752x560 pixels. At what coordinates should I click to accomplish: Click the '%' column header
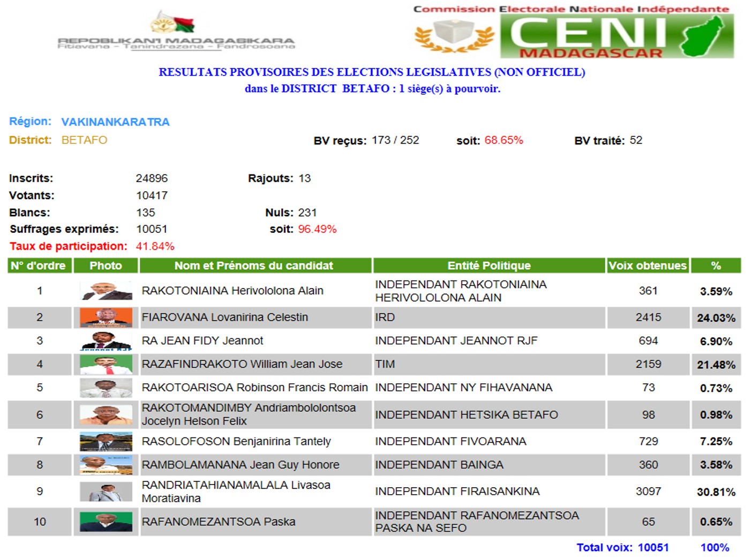[x=716, y=266]
